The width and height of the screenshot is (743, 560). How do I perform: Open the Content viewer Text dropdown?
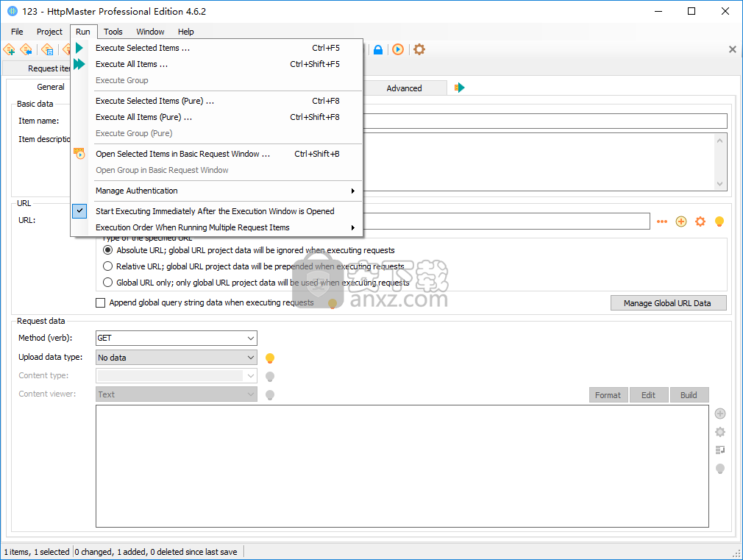tap(177, 394)
